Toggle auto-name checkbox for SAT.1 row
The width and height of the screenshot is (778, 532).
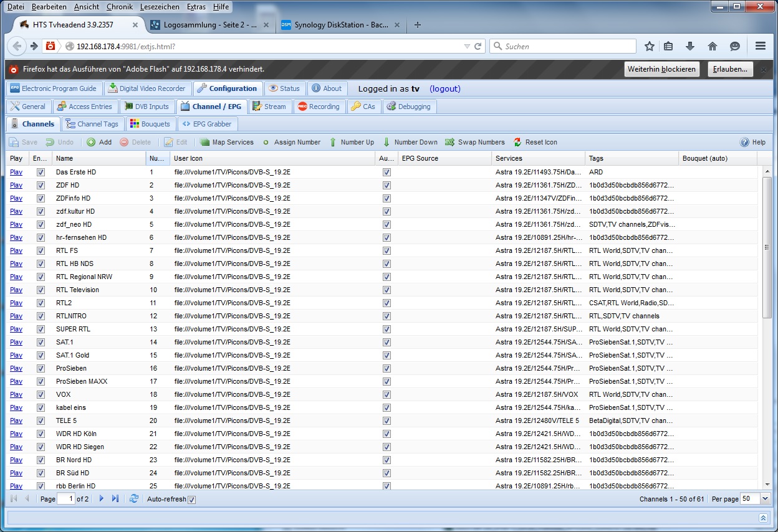click(387, 342)
